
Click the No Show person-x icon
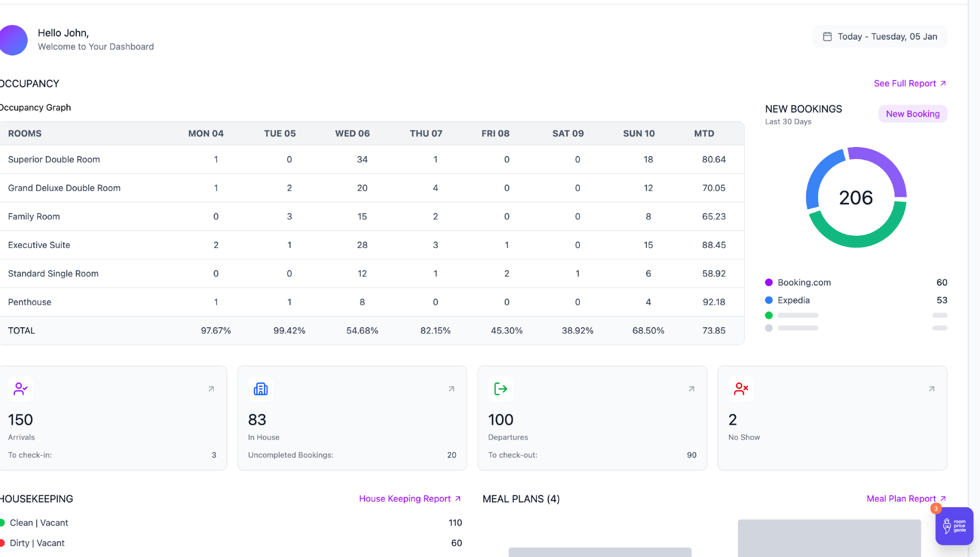pyautogui.click(x=741, y=389)
